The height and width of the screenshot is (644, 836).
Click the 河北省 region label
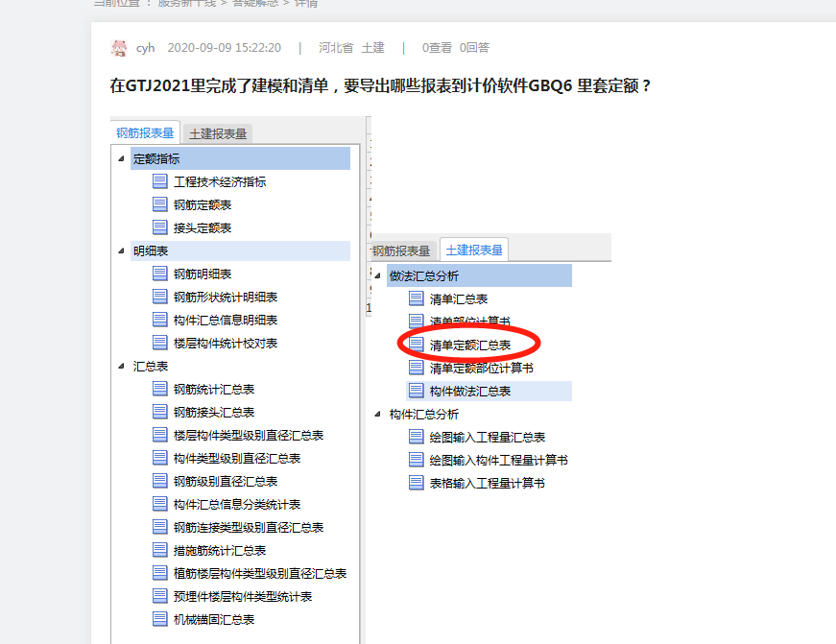click(336, 48)
